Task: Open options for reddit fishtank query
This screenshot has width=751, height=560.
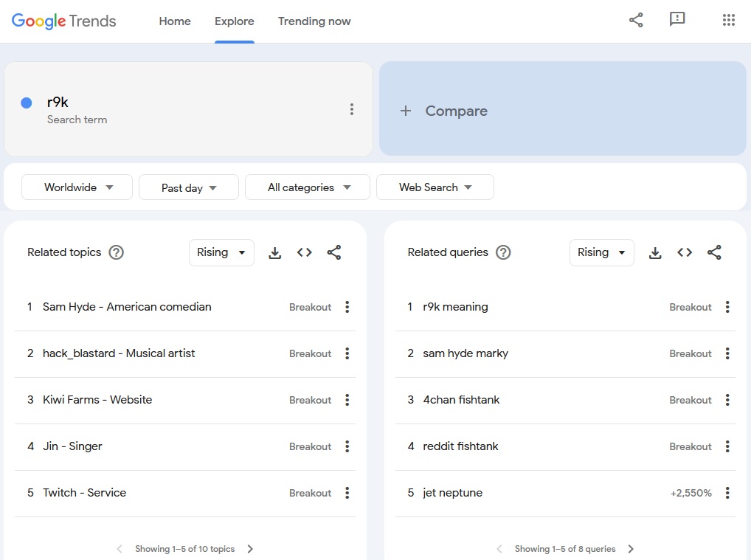Action: pos(727,446)
